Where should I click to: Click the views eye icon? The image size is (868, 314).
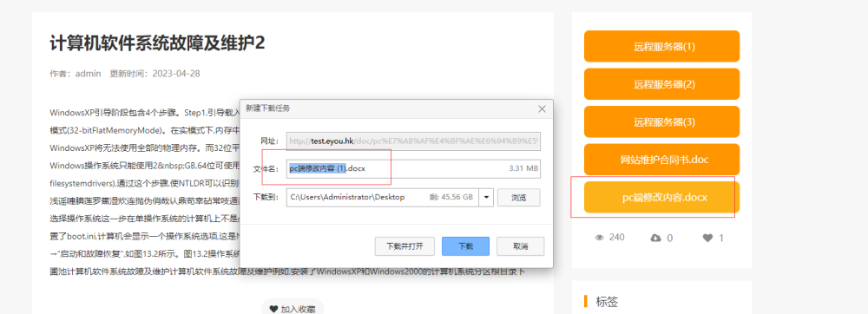click(599, 238)
